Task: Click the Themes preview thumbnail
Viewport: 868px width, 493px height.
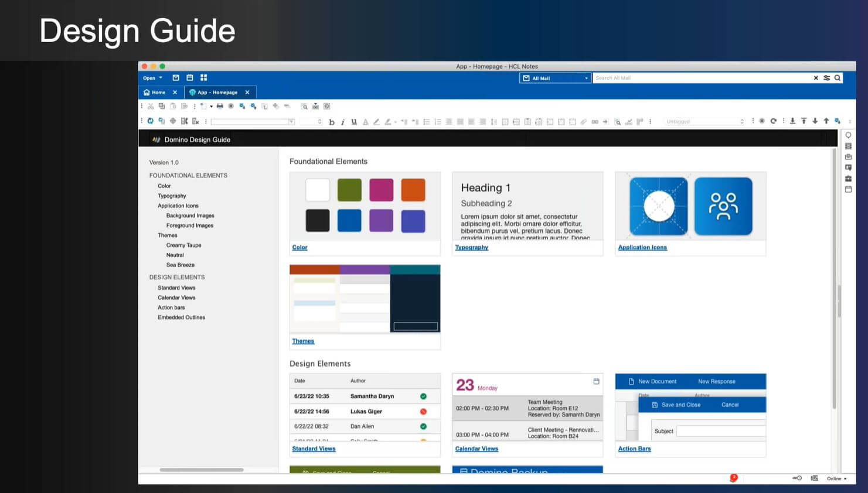Action: tap(365, 299)
